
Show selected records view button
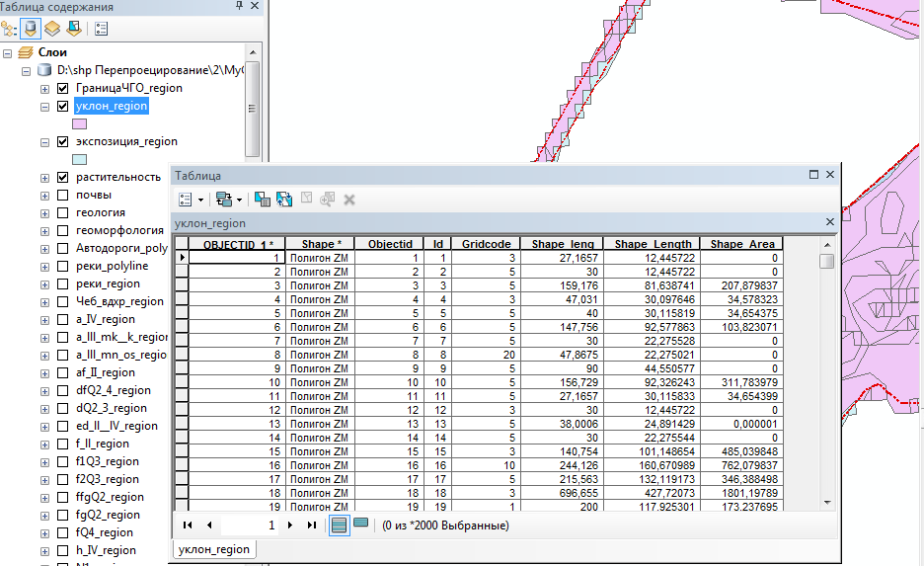pos(361,525)
